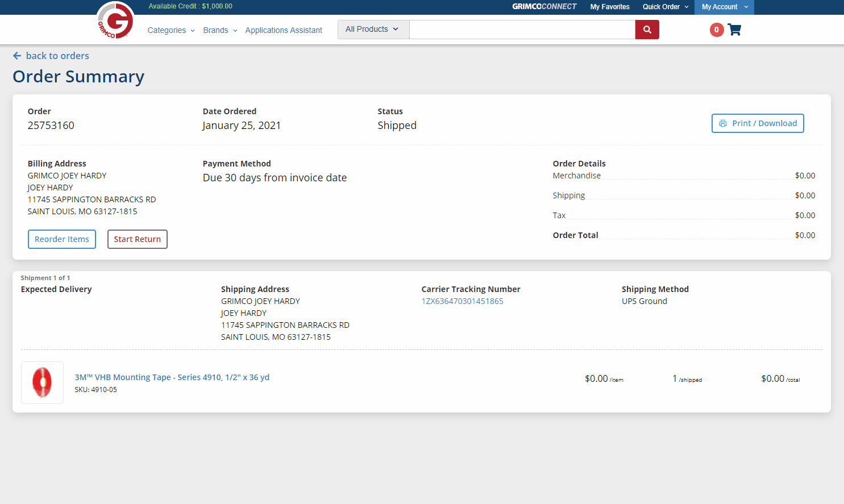Go to My Favorites

pyautogui.click(x=610, y=7)
